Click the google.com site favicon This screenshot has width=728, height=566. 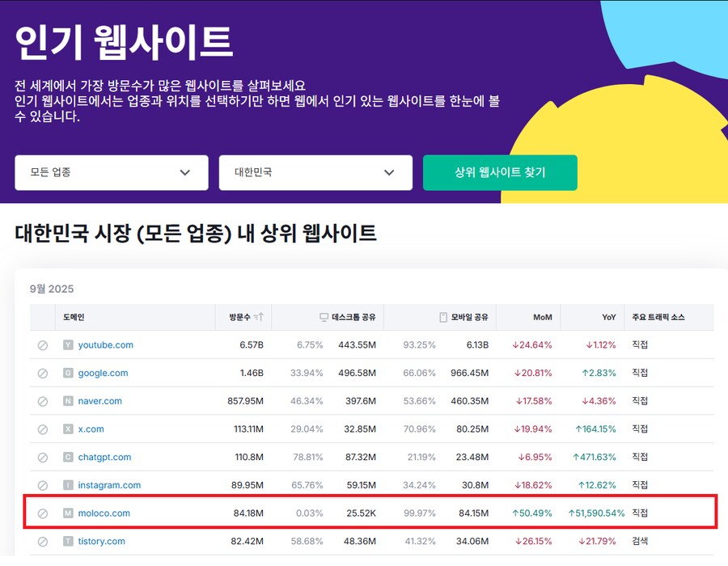click(x=68, y=373)
